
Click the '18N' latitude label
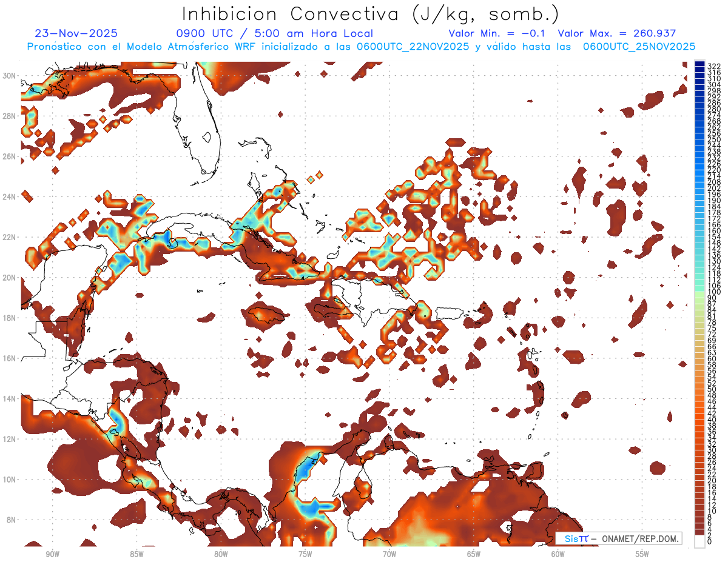coord(10,318)
